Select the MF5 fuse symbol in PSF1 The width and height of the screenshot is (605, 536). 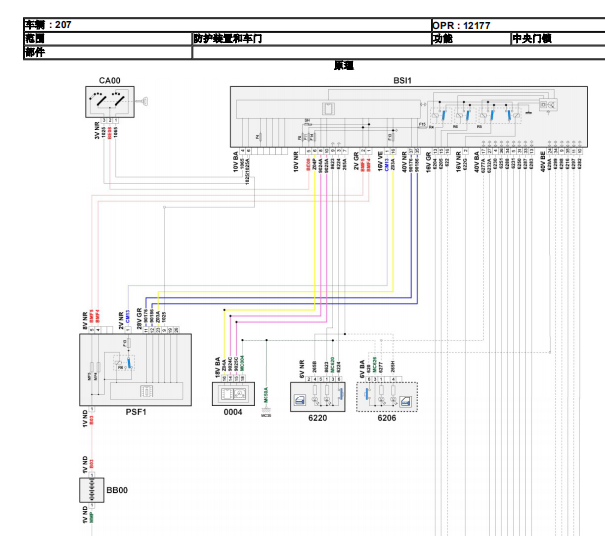point(91,369)
